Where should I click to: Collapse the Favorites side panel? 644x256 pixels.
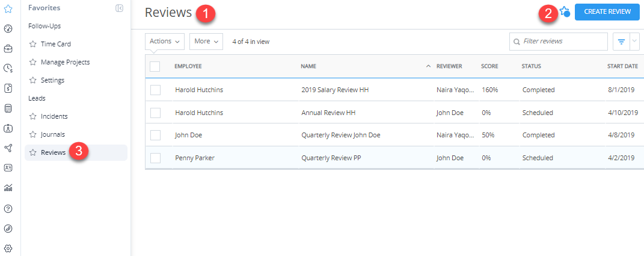click(x=120, y=8)
